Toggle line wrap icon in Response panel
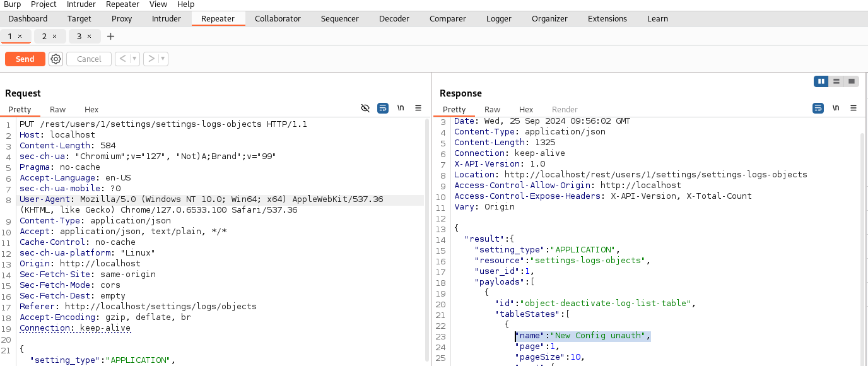 click(x=818, y=109)
